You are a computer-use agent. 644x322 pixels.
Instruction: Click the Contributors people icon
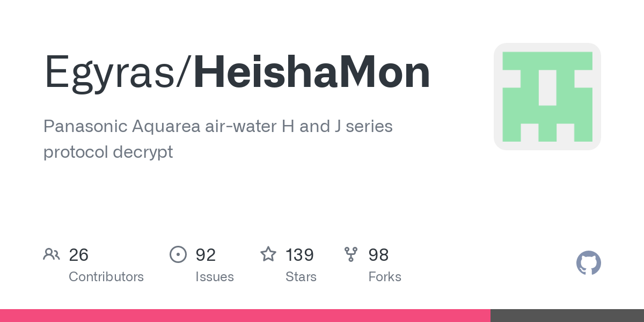(52, 254)
